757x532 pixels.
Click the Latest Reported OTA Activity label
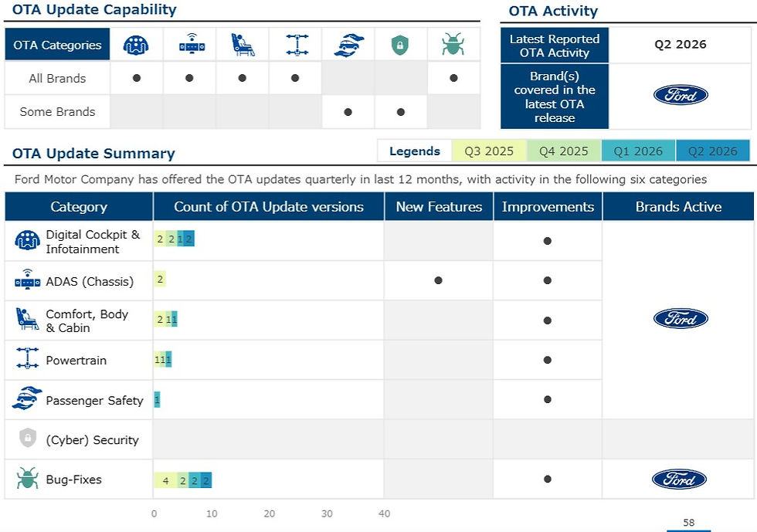[555, 46]
